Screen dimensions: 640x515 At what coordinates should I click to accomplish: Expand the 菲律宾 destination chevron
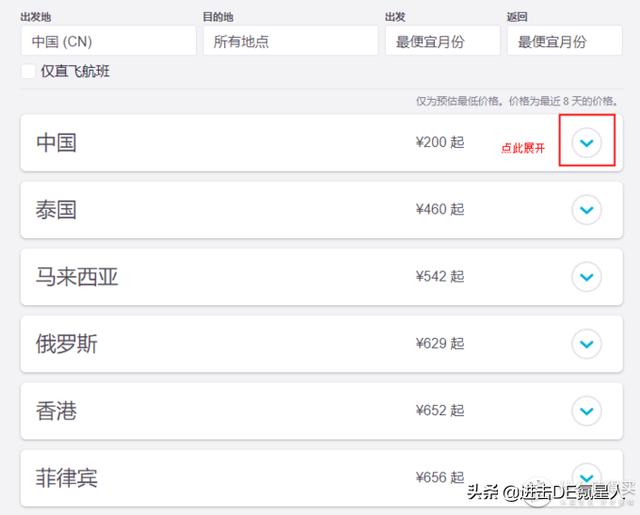tap(587, 477)
